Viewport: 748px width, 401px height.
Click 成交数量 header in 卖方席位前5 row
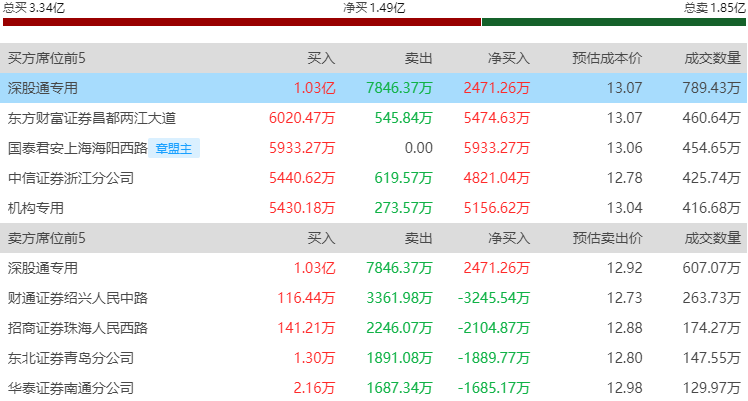pos(712,238)
